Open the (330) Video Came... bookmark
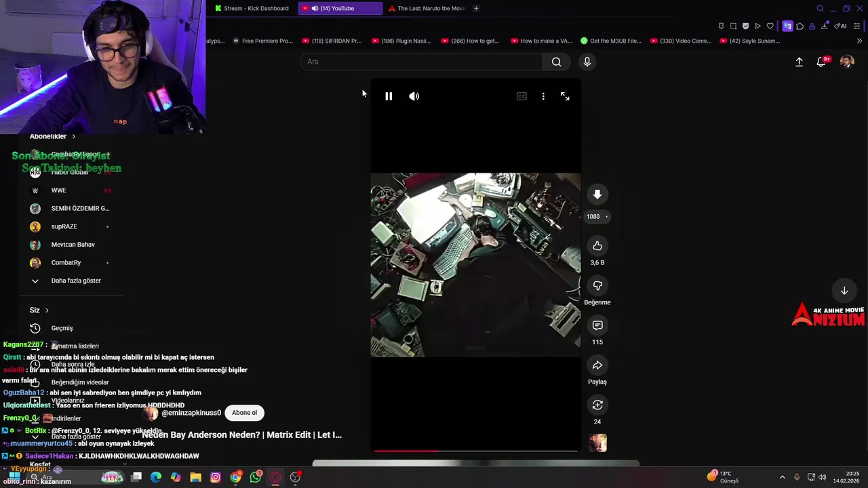The image size is (868, 488). [x=681, y=41]
